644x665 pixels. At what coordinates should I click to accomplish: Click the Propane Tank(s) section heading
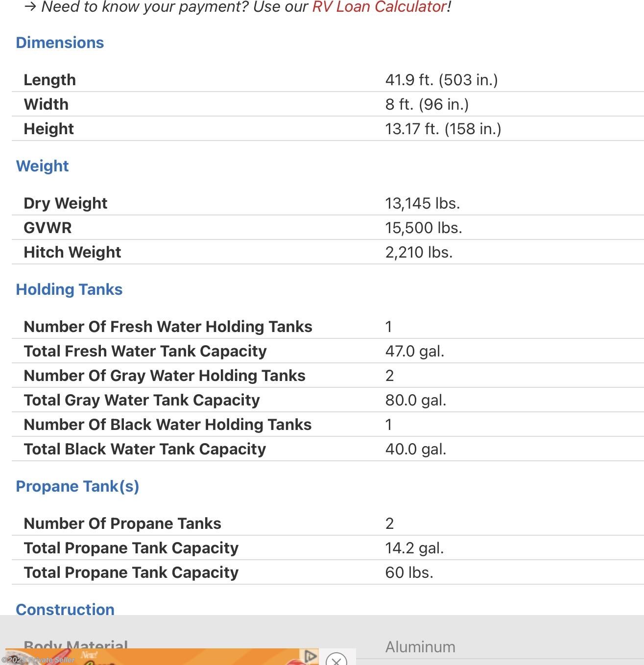point(77,486)
